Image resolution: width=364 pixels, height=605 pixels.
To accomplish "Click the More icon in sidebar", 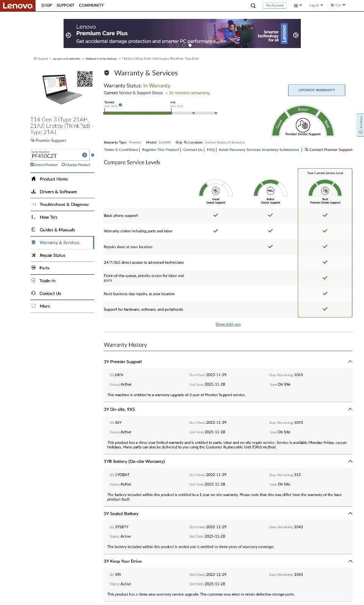I will click(x=34, y=306).
